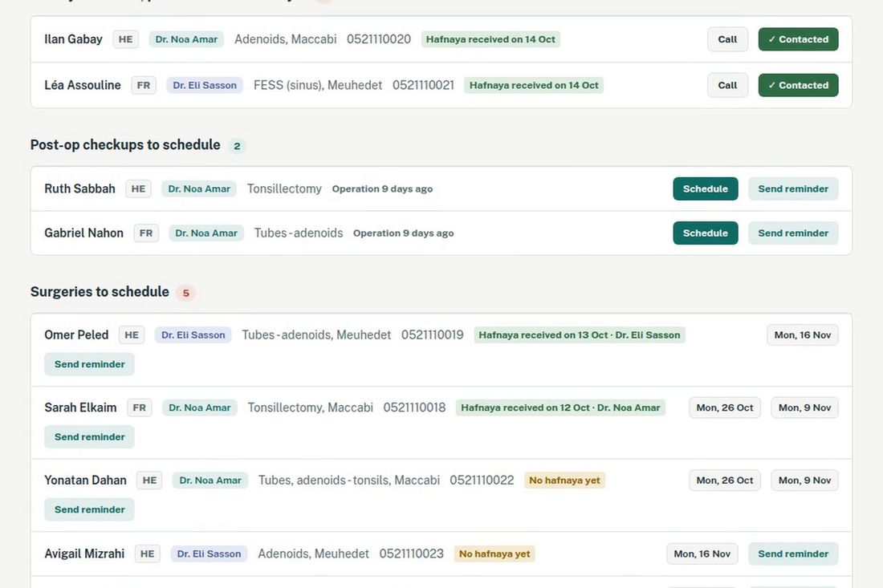Click "Post-op checkups to schedule" heading

coord(125,145)
